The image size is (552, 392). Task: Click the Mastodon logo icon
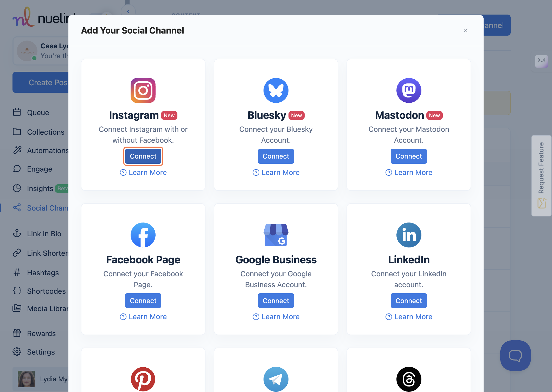409,90
